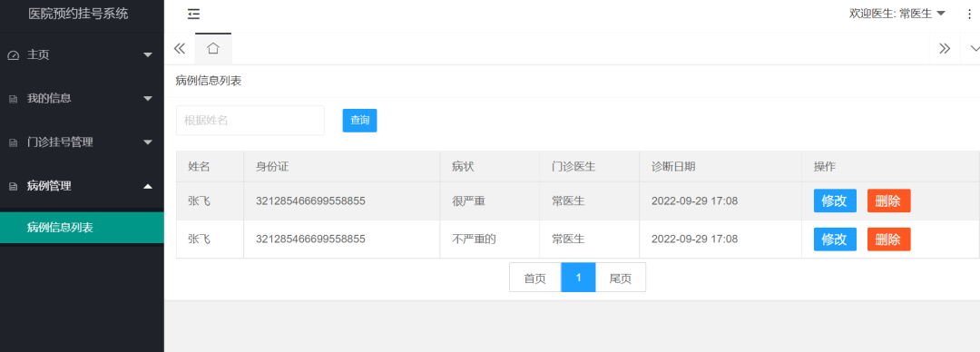Open the home tab icon
This screenshot has width=980, height=352.
click(x=213, y=48)
